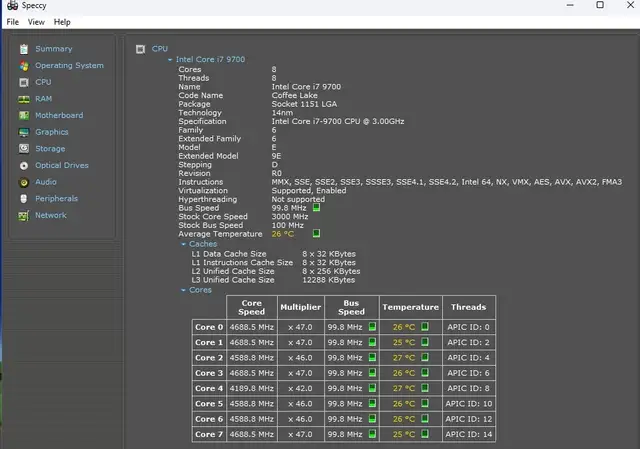
Task: Maximize the Speccy window
Action: 600,5
